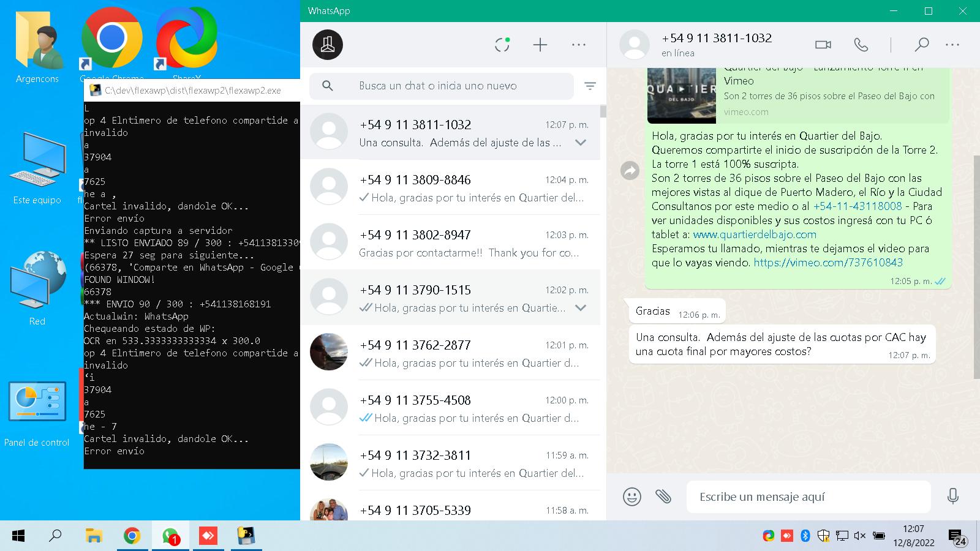Expand options for chat 3811-1032
Screen dimensions: 980x551
pyautogui.click(x=581, y=143)
